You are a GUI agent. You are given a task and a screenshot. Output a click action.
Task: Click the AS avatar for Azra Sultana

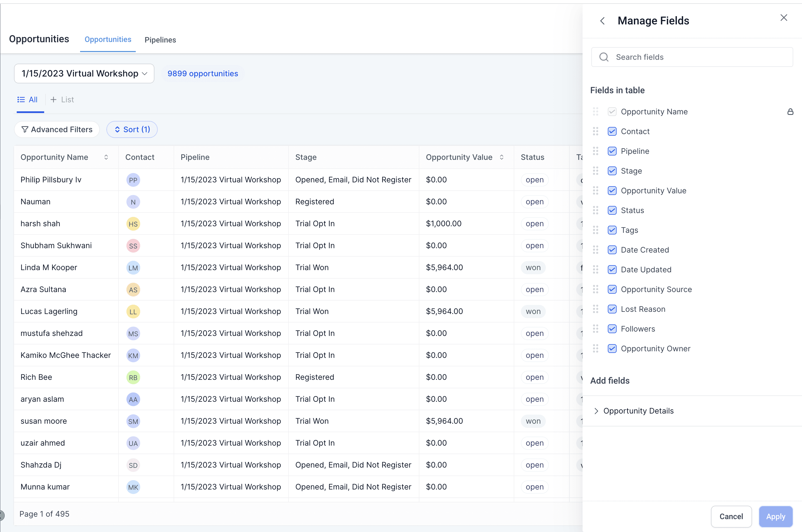[133, 289]
